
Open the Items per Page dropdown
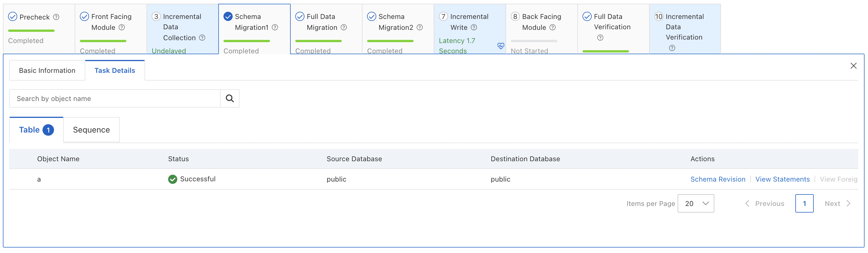[695, 203]
